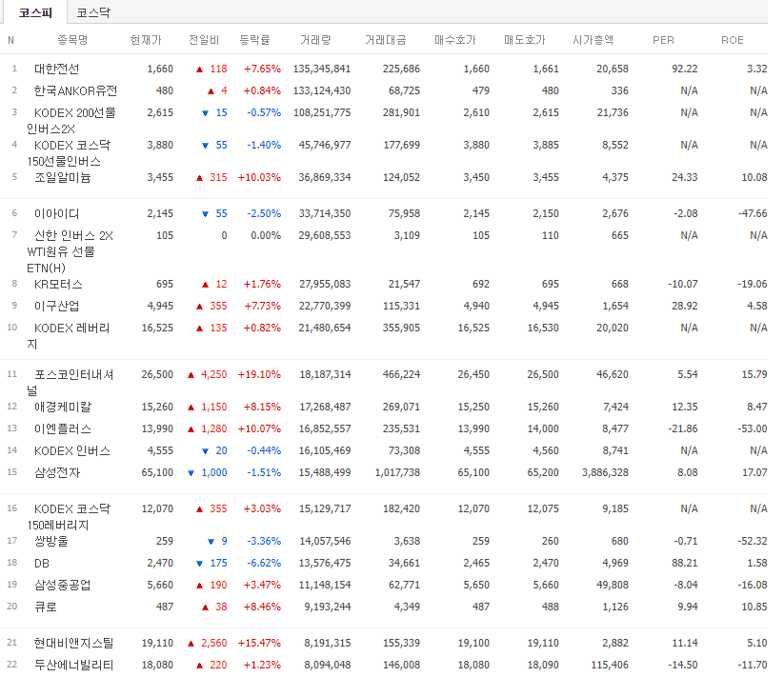Image resolution: width=784 pixels, height=677 pixels.
Task: Open stock 이엔플러스
Action: tap(63, 429)
